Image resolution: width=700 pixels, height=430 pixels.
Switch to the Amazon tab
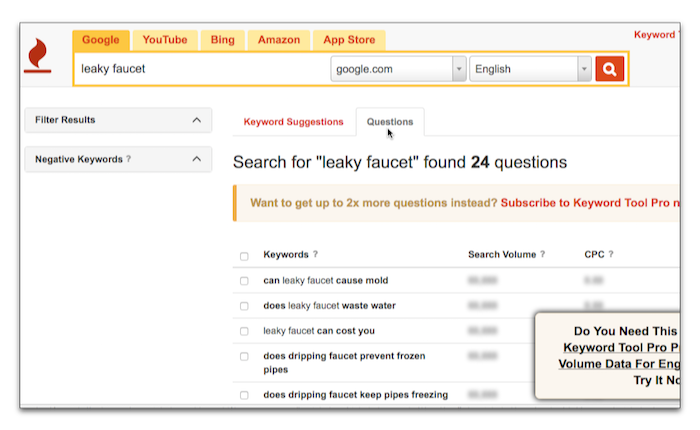coord(279,40)
